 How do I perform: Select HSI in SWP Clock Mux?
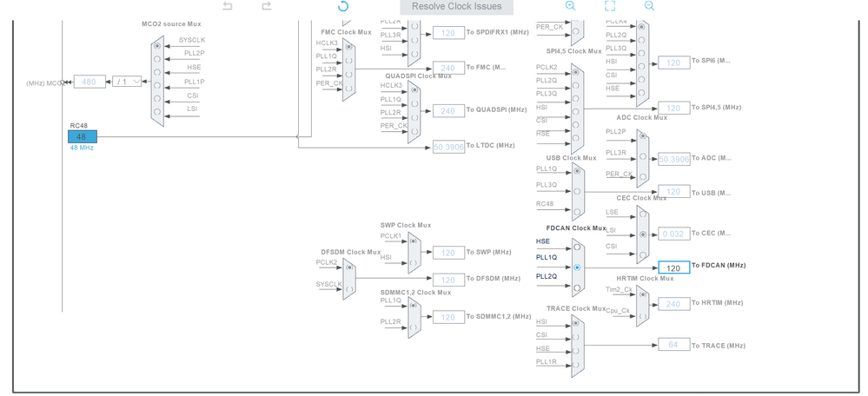[414, 263]
